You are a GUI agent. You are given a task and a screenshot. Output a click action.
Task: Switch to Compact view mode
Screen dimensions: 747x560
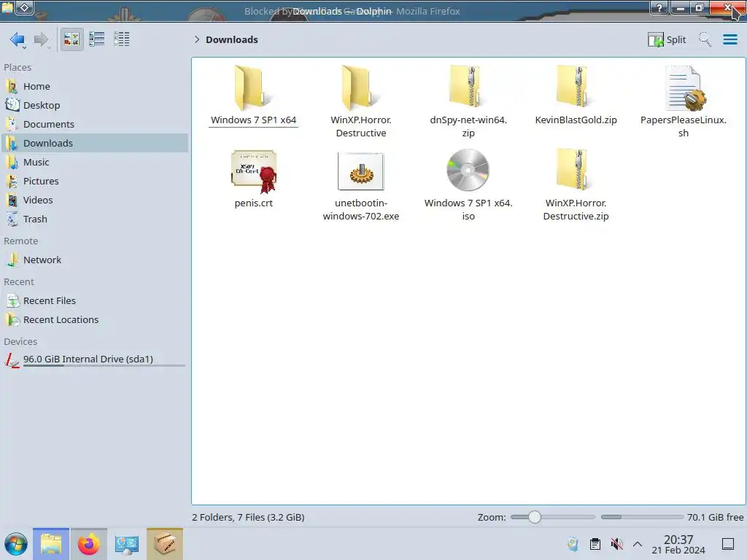click(x=97, y=39)
